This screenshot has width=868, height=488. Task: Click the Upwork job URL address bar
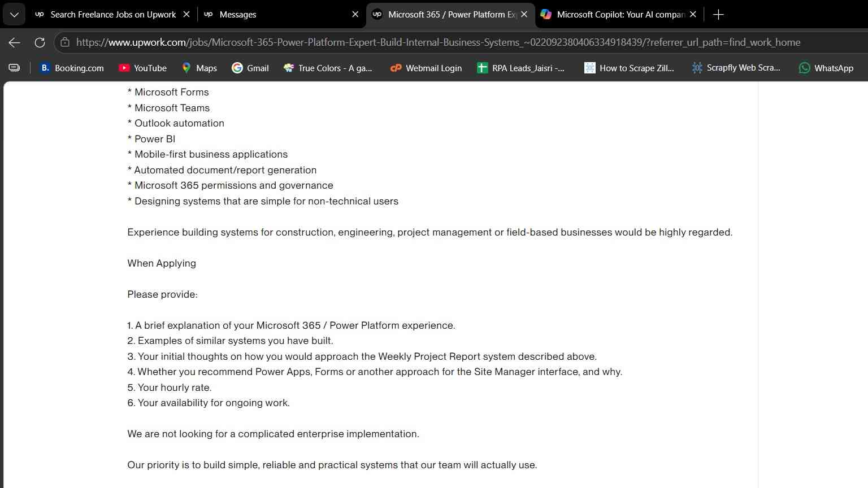[x=438, y=42]
